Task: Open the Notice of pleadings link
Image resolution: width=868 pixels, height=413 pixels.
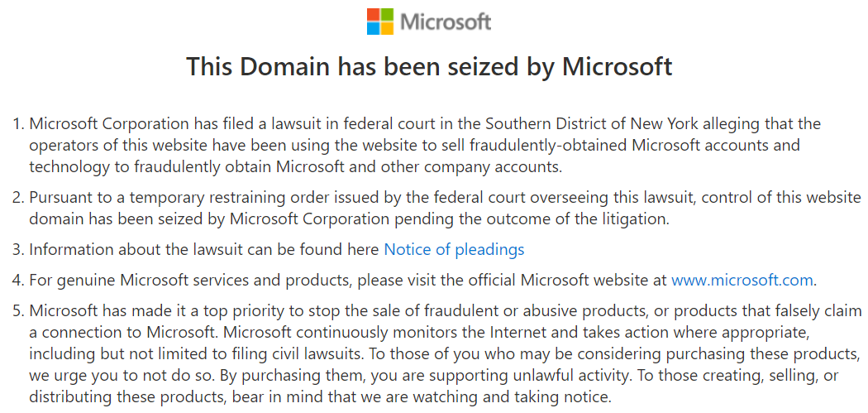Action: tap(454, 249)
